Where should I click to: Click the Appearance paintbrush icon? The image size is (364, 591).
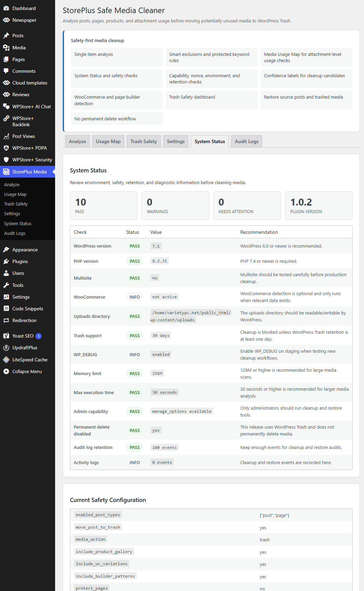[6, 250]
